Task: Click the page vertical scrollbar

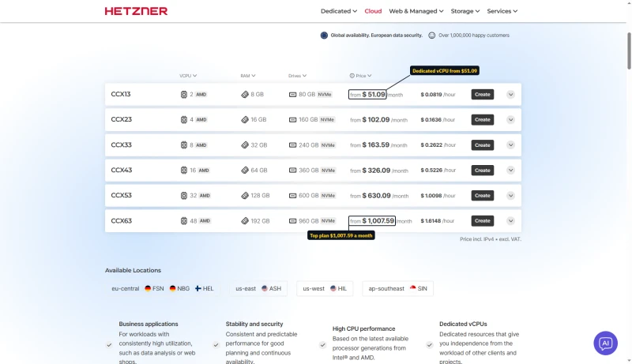Action: [629, 51]
